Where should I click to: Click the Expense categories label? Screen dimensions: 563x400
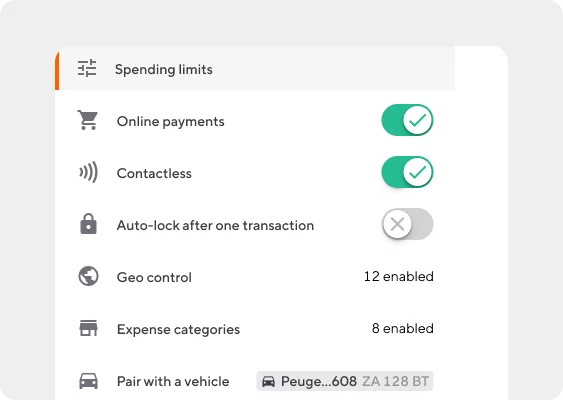178,330
